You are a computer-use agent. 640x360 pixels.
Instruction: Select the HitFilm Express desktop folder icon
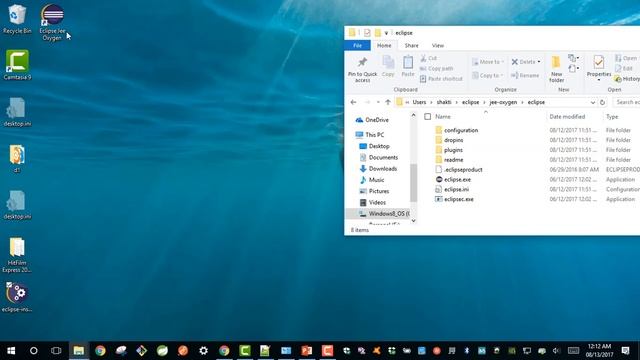[x=17, y=255]
